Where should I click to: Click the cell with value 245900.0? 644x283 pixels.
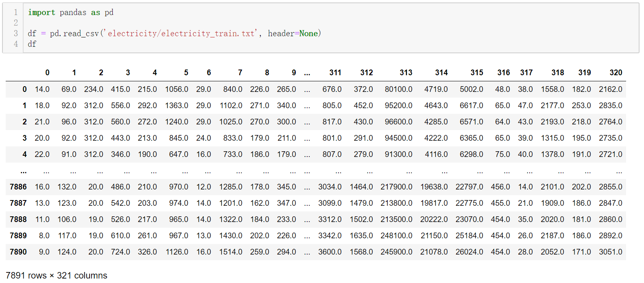(397, 252)
